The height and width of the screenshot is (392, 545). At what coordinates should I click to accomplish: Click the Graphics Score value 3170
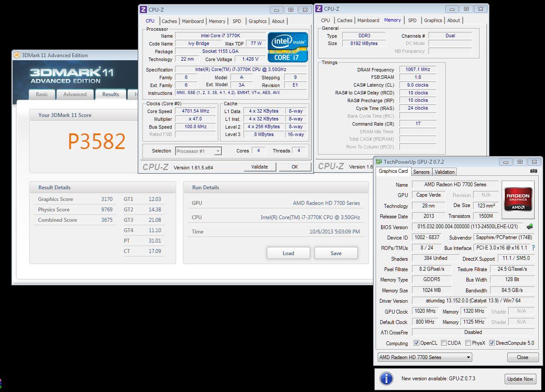tap(107, 199)
